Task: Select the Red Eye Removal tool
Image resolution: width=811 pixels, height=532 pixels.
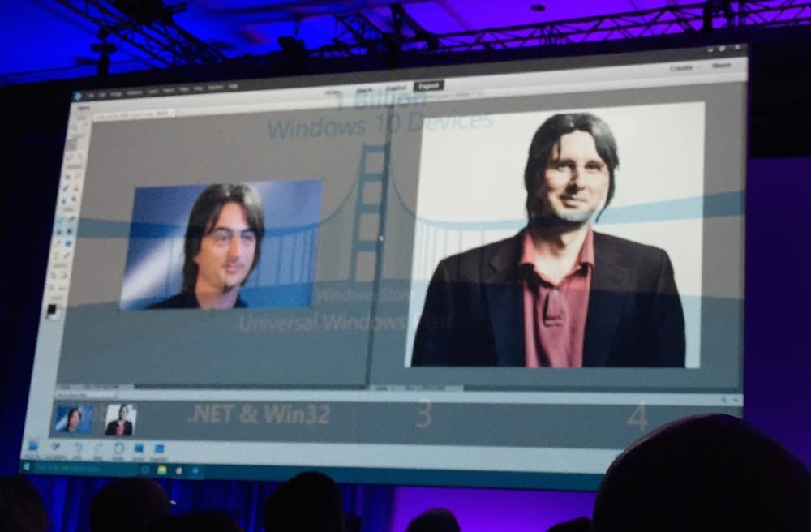Action: point(68,178)
